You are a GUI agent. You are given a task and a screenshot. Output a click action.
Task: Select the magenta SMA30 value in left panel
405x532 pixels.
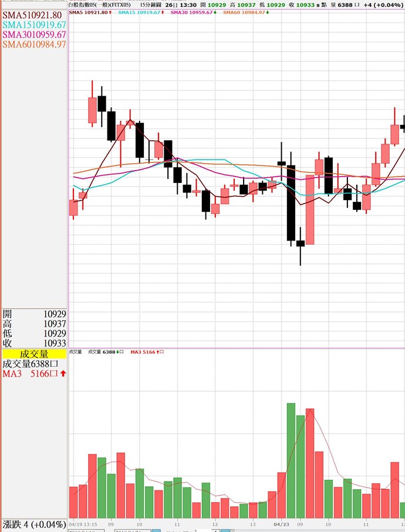point(34,35)
